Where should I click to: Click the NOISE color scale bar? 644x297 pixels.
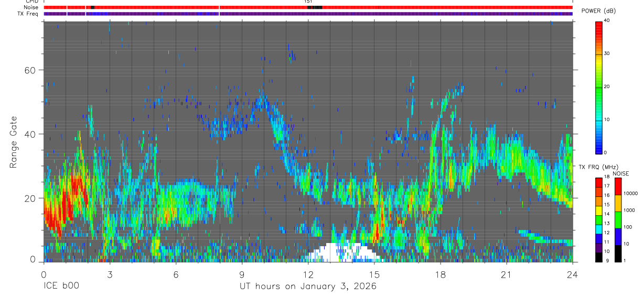tap(618, 219)
